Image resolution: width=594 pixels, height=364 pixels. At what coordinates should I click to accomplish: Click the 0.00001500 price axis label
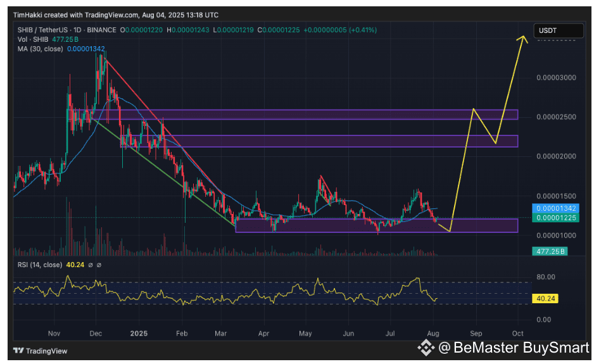pos(556,196)
